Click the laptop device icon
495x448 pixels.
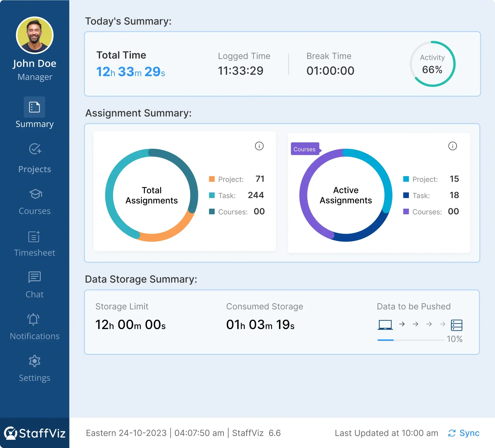385,325
